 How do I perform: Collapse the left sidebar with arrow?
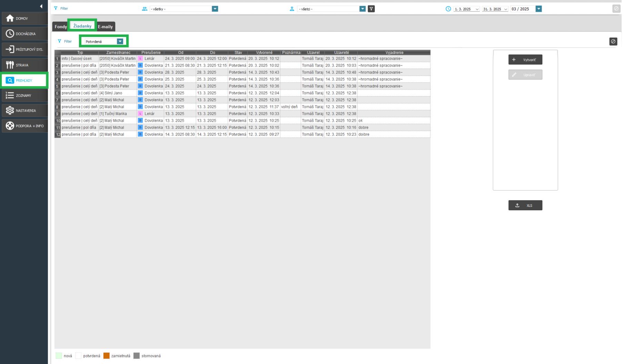tap(41, 6)
